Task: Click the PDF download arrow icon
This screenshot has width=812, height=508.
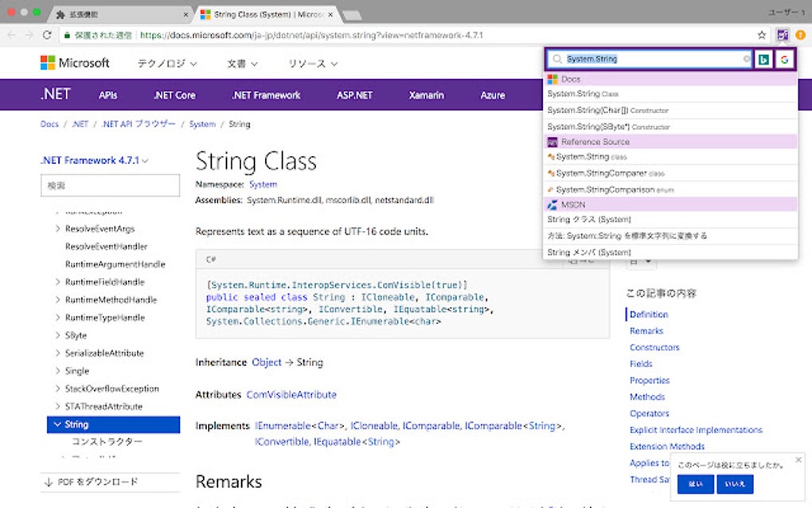Action: (49, 482)
